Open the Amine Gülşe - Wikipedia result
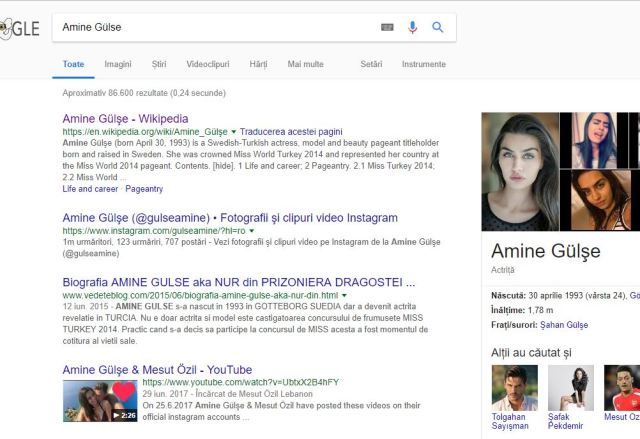 (125, 119)
